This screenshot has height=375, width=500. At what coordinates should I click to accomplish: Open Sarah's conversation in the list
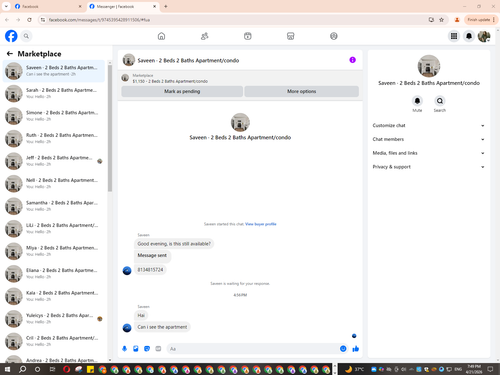point(54,93)
